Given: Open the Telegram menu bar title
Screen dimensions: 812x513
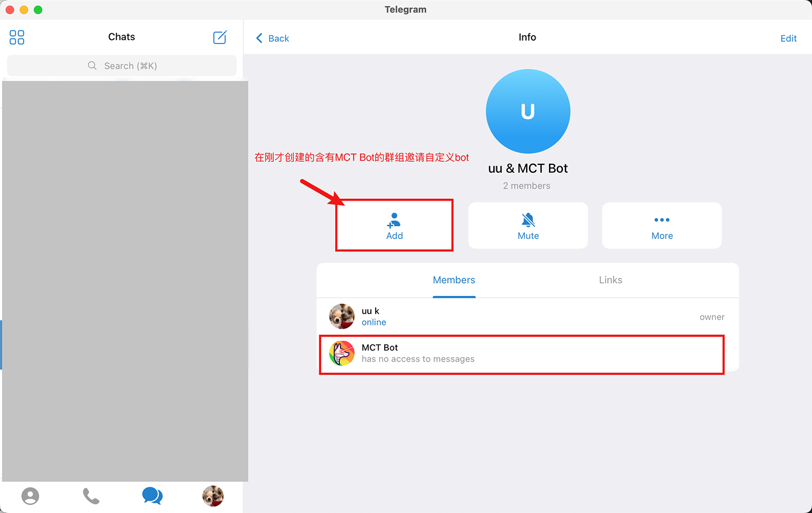Looking at the screenshot, I should click(405, 9).
